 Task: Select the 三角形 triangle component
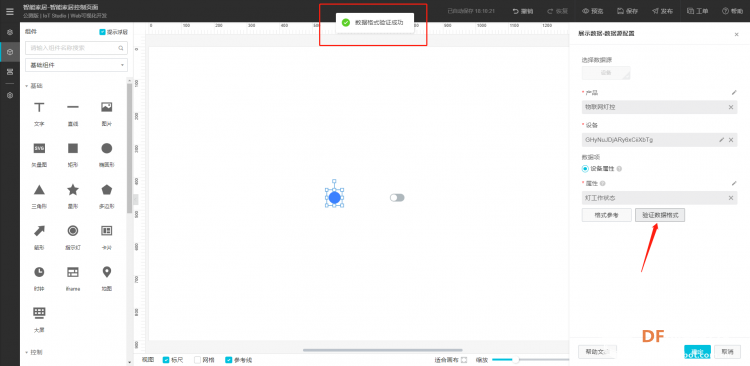[x=39, y=196]
